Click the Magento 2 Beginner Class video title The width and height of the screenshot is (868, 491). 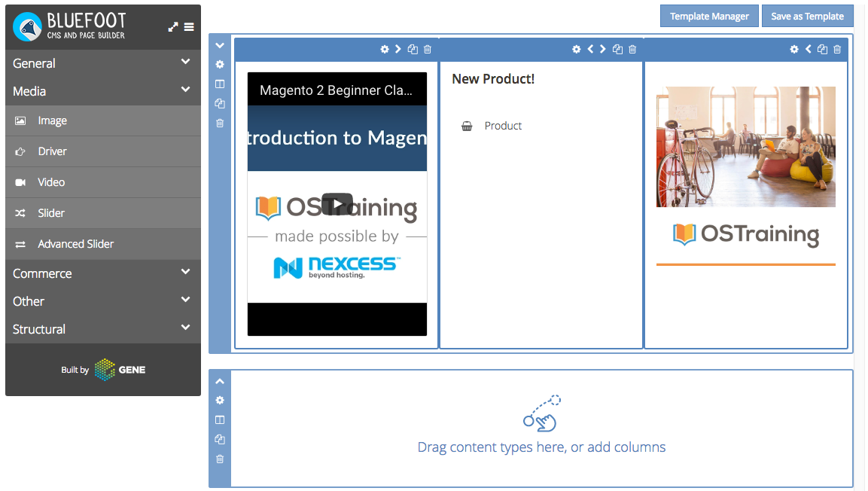336,90
